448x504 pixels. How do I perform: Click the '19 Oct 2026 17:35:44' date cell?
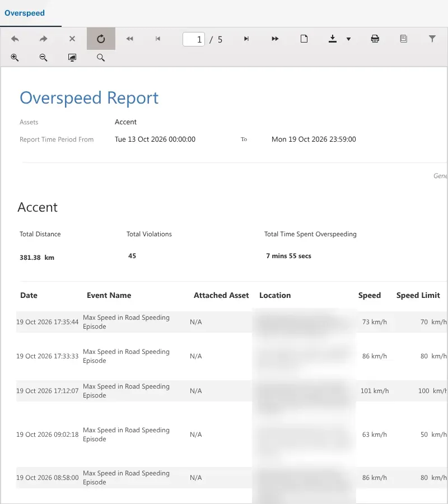47,322
